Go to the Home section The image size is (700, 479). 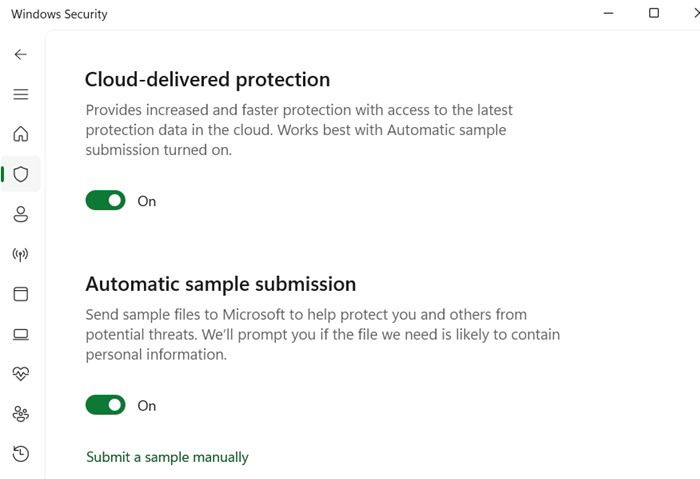pyautogui.click(x=20, y=134)
